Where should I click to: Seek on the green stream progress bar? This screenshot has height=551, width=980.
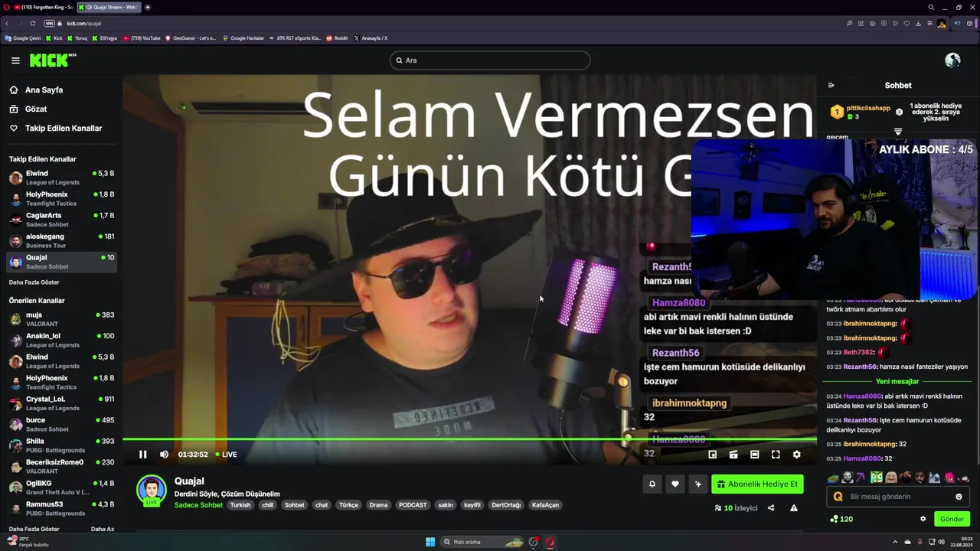pyautogui.click(x=469, y=439)
